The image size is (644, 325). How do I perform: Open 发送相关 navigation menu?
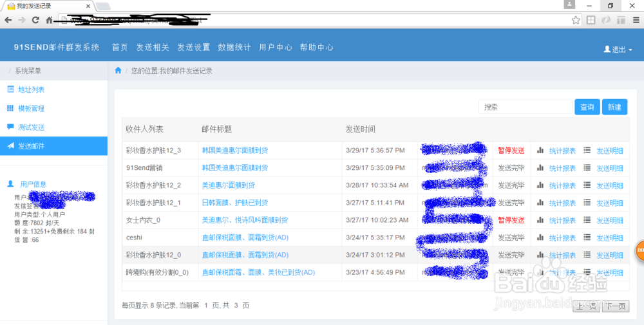153,47
